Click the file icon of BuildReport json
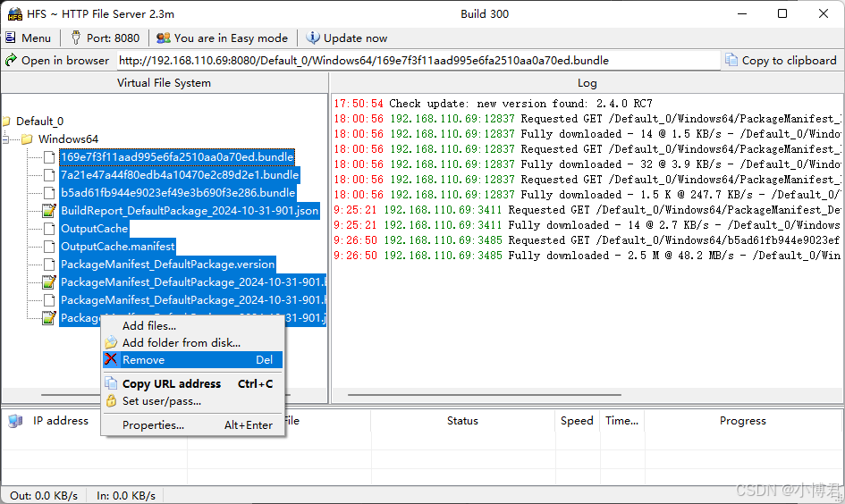 [49, 211]
